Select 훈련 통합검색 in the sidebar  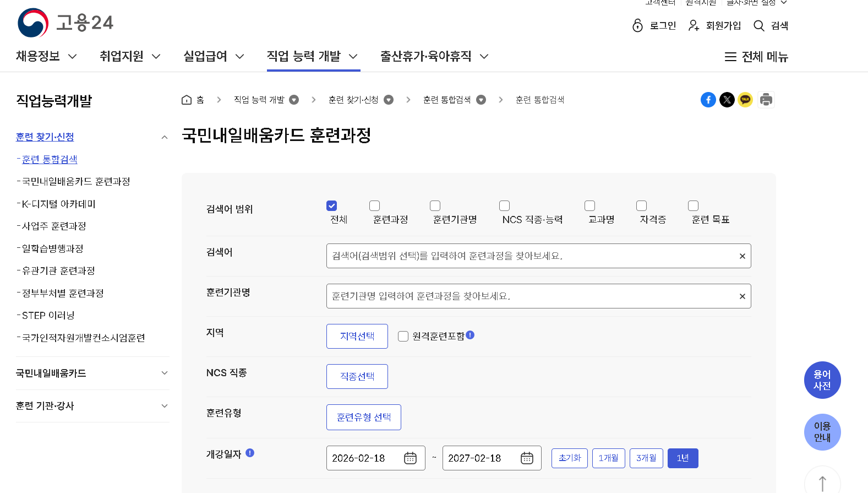[x=50, y=159]
